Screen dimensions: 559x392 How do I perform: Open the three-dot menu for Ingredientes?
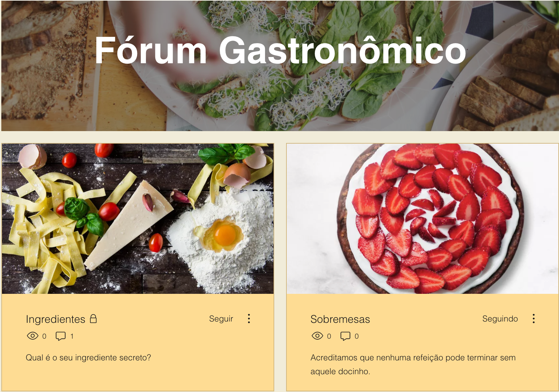[249, 319]
